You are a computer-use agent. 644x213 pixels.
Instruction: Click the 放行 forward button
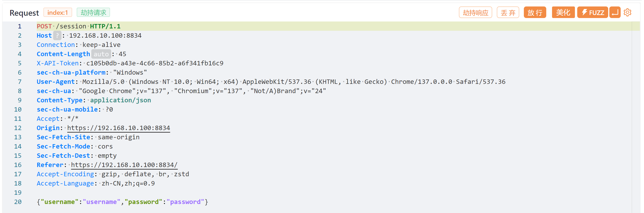point(535,12)
